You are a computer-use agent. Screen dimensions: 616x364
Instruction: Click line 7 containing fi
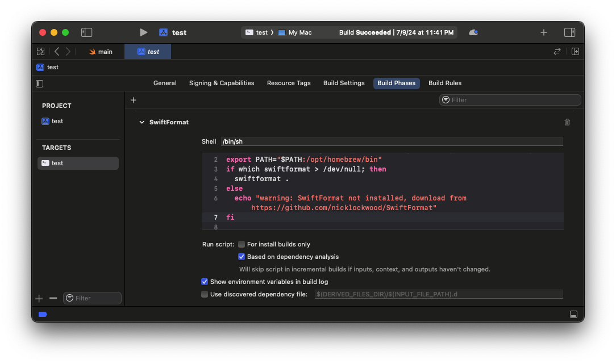[383, 217]
